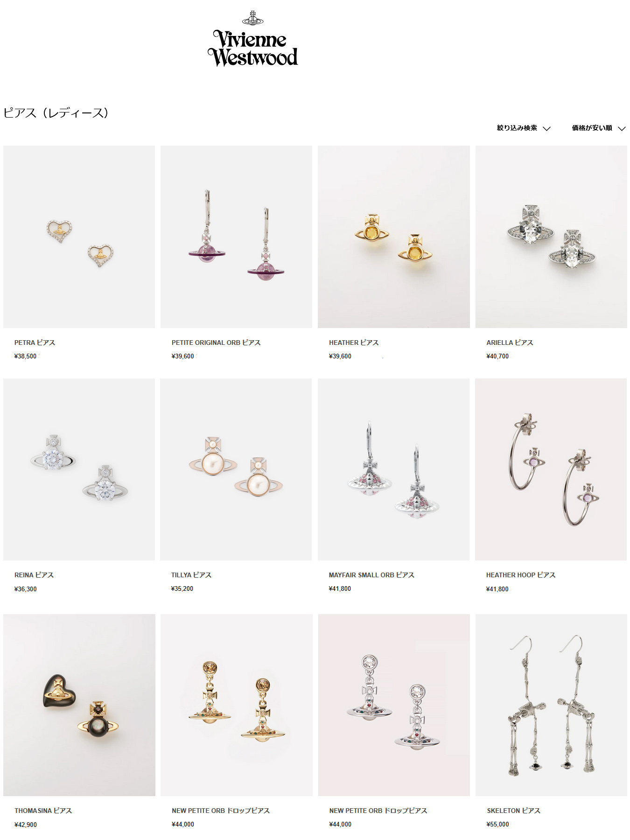
Task: Open the 価格が安い順 sort dropdown
Action: 599,128
